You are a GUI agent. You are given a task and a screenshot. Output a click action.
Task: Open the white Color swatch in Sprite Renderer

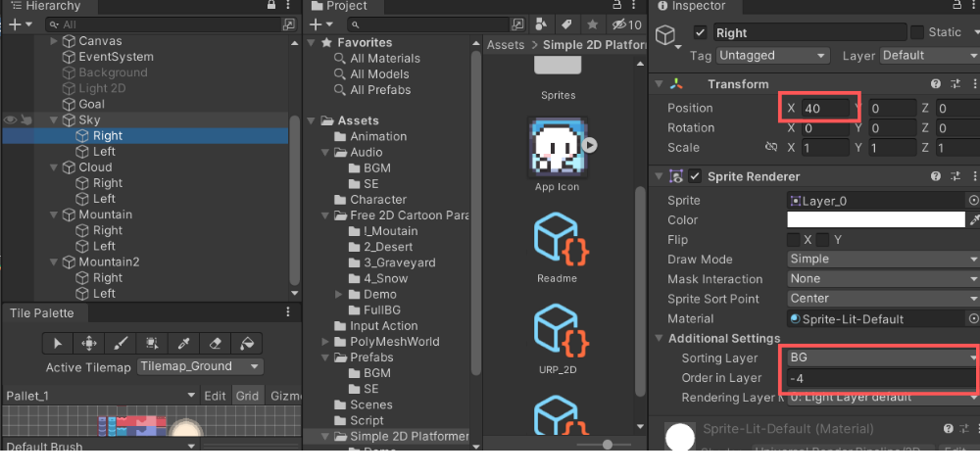click(x=874, y=220)
